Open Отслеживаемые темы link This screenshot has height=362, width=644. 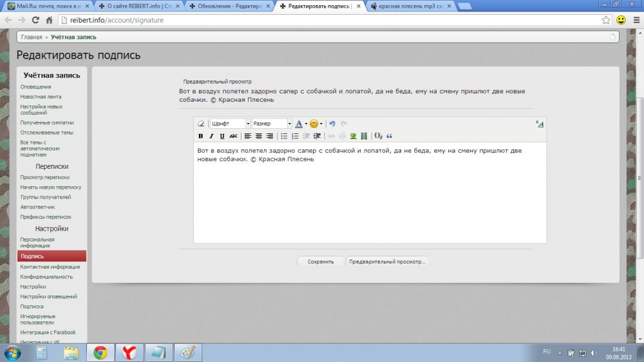[x=46, y=132]
